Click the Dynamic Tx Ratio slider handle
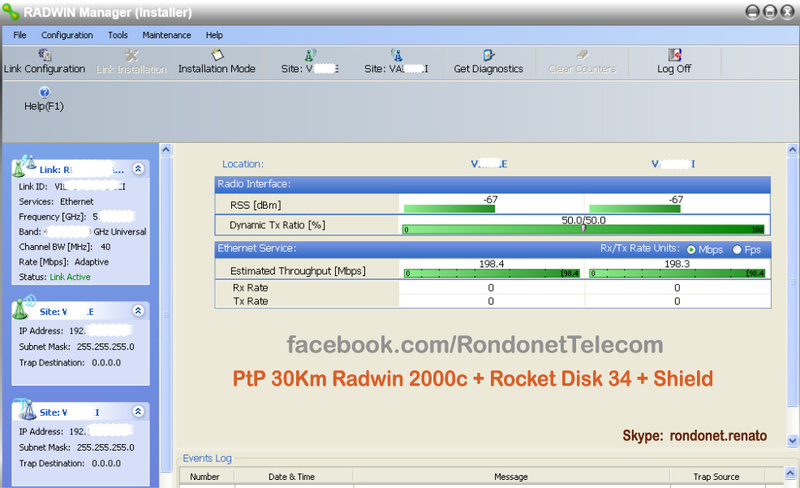This screenshot has height=488, width=800. click(x=584, y=229)
